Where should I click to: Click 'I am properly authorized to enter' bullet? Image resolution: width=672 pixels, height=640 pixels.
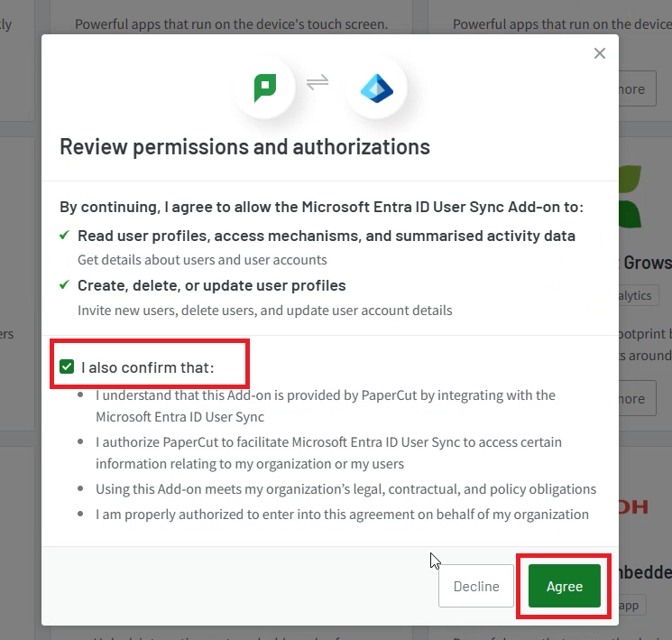342,515
